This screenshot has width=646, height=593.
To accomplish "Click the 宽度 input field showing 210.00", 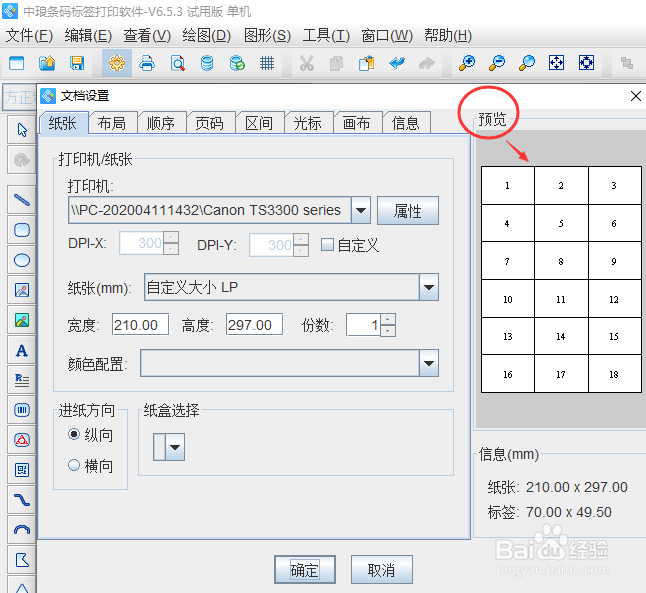I will 140,325.
